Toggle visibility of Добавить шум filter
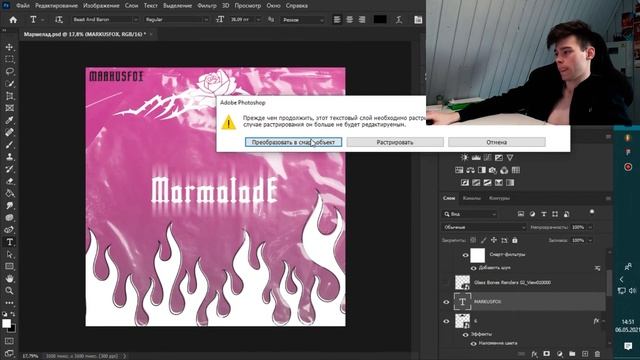This screenshot has height=360, width=640. point(473,268)
